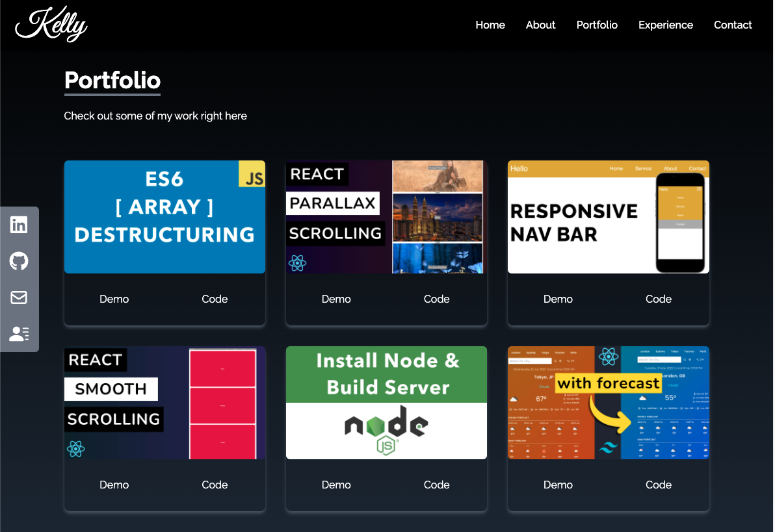This screenshot has height=532, width=775.
Task: Navigate to Experience section
Action: 665,25
